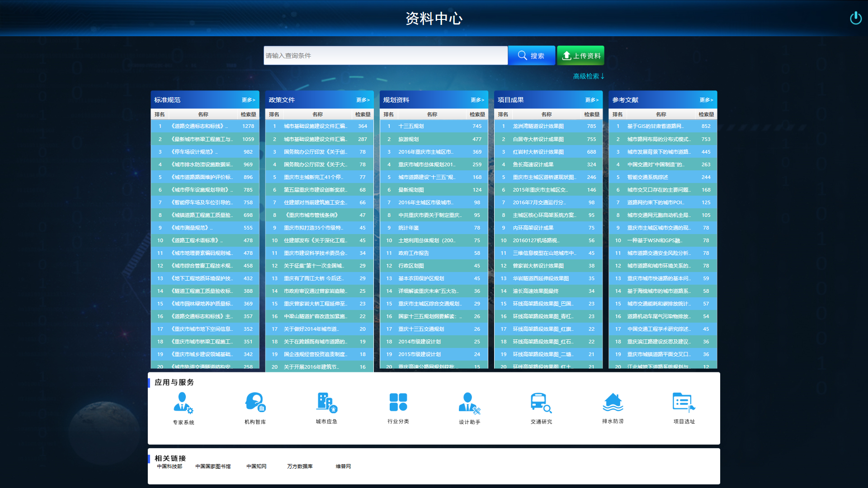
Task: Open the 交通研究 traffic research icon
Action: click(x=541, y=402)
